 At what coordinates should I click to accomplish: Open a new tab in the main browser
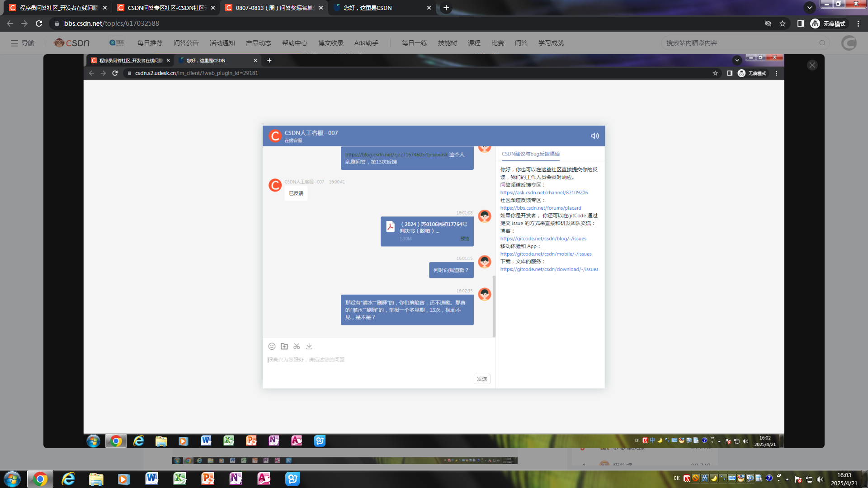coord(446,8)
